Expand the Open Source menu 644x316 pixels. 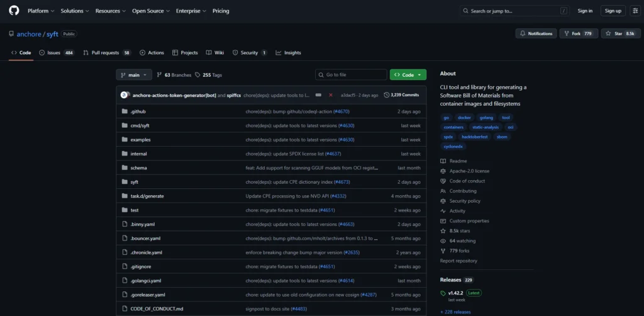click(151, 11)
